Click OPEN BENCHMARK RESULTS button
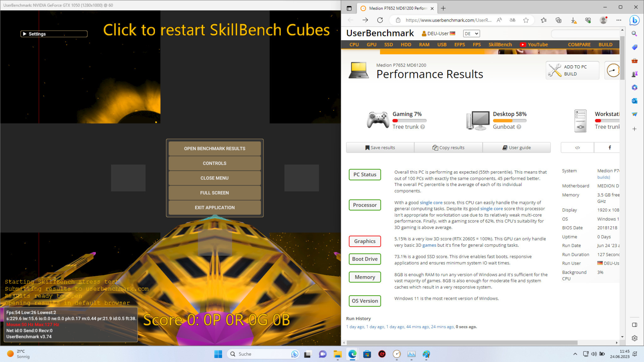Image resolution: width=644 pixels, height=362 pixels. [x=214, y=148]
